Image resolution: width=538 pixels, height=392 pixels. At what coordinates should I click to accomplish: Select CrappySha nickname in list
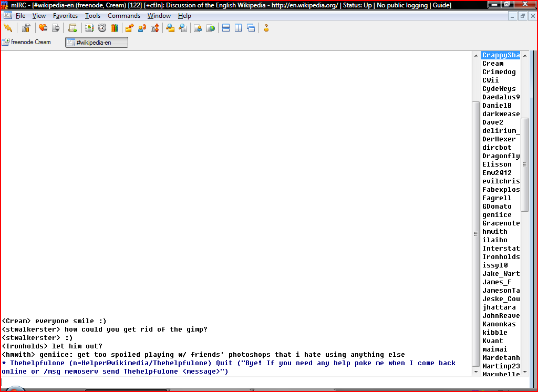click(501, 55)
